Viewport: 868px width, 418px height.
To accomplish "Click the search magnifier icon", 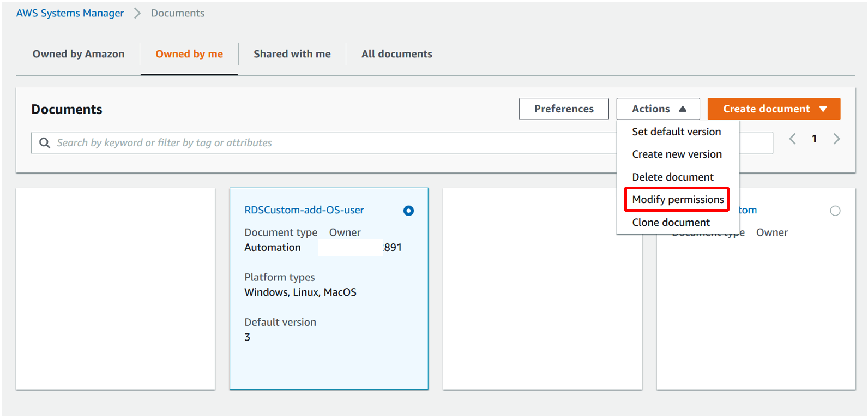I will (x=45, y=143).
